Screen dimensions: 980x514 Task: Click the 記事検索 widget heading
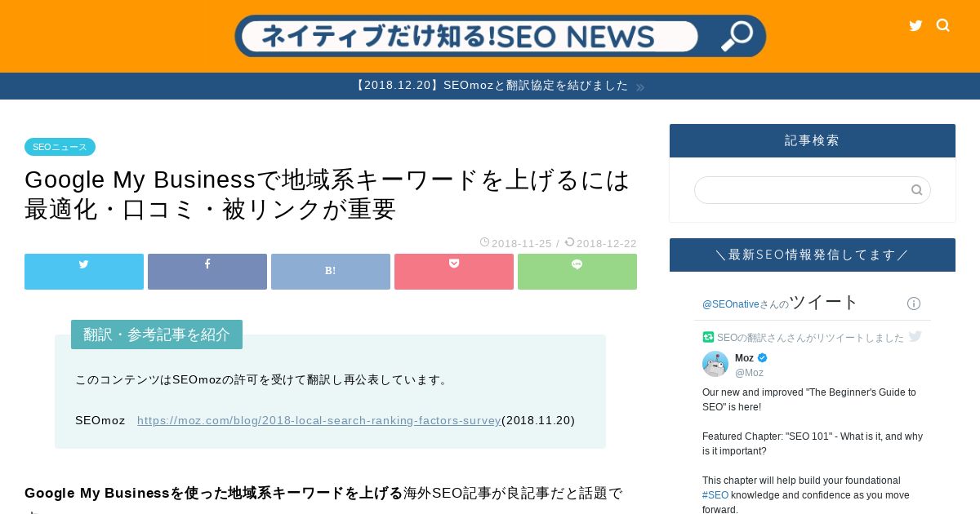(x=813, y=140)
